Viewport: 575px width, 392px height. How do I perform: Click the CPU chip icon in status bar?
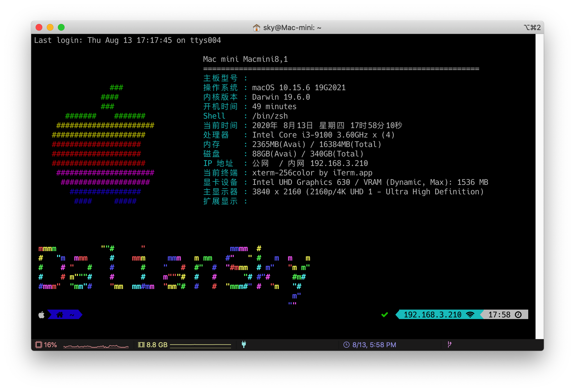[39, 345]
